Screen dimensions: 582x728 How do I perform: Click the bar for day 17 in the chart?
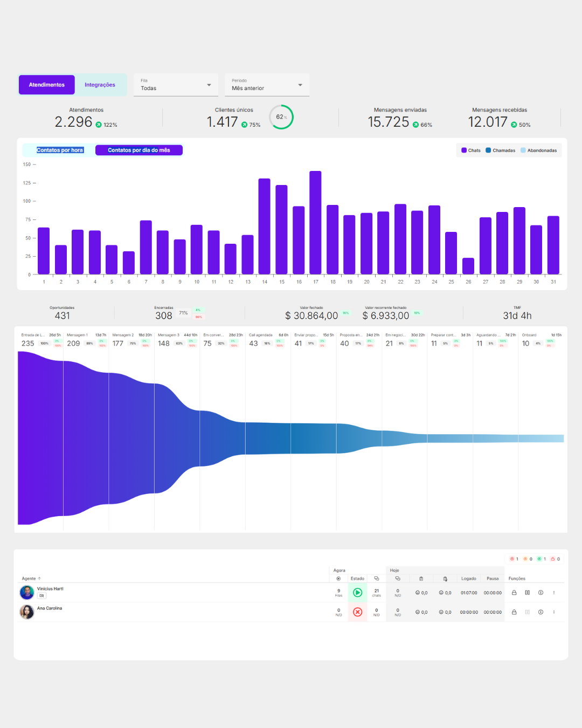pos(315,223)
